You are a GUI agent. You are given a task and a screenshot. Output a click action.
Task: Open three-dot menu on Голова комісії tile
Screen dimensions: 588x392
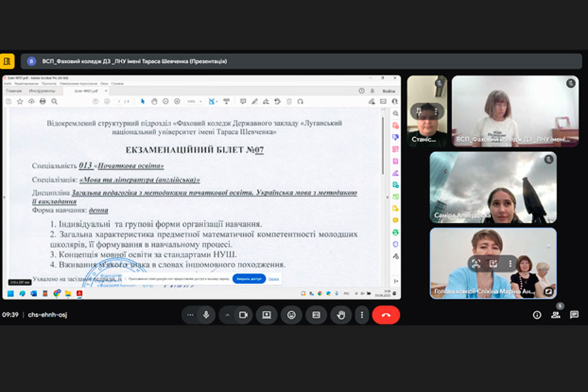point(510,264)
